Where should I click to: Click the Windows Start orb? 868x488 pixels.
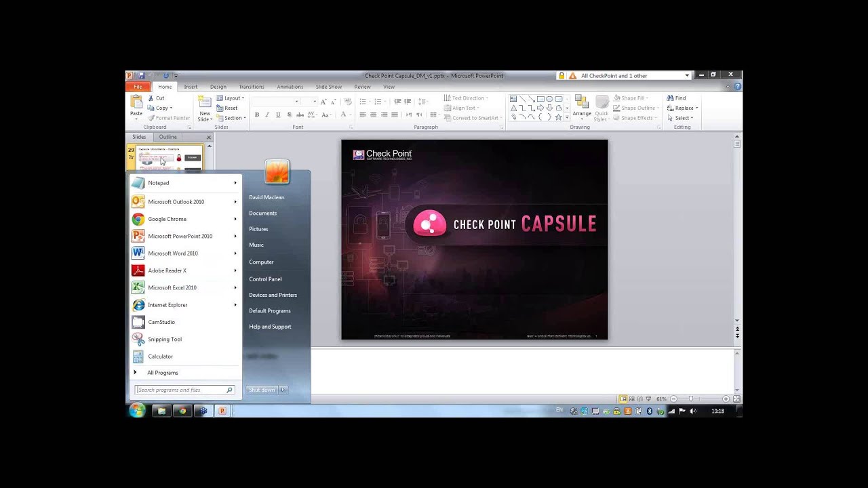click(x=137, y=410)
